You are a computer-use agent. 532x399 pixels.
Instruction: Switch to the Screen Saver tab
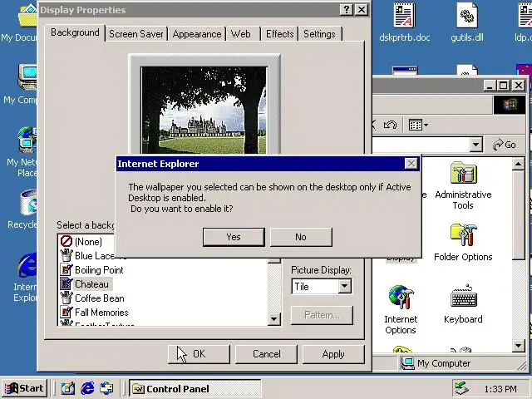click(x=136, y=34)
